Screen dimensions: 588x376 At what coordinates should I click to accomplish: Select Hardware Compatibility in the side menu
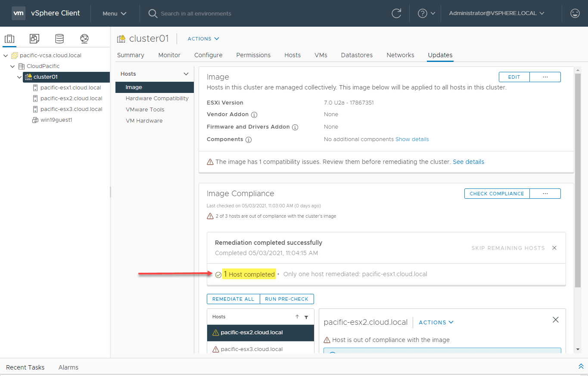point(157,99)
